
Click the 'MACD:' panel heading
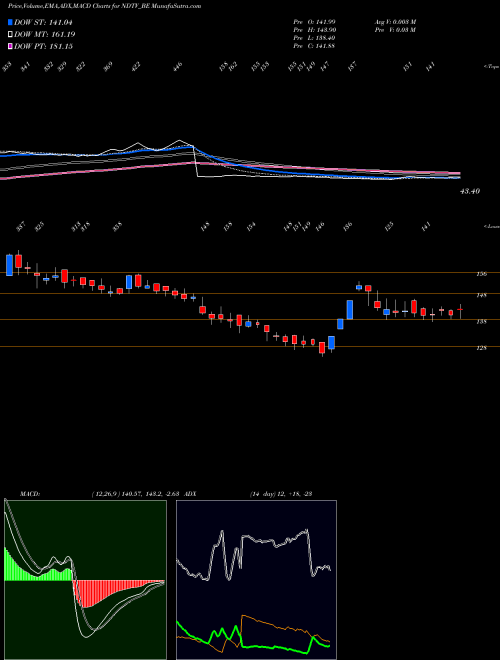click(x=30, y=493)
